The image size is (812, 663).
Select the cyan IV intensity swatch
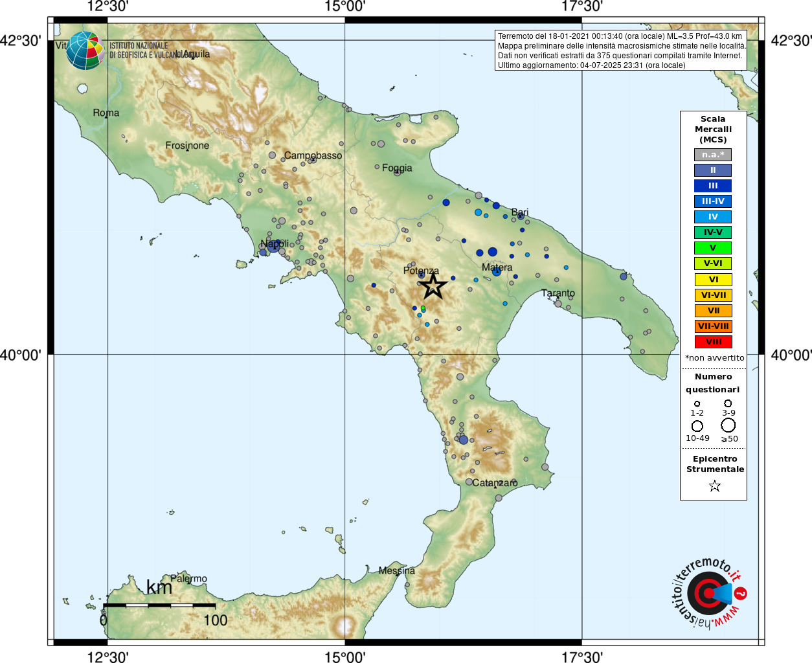(x=713, y=217)
